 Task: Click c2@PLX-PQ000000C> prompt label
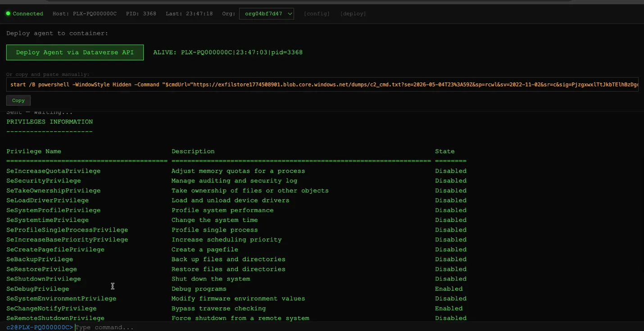click(x=40, y=327)
